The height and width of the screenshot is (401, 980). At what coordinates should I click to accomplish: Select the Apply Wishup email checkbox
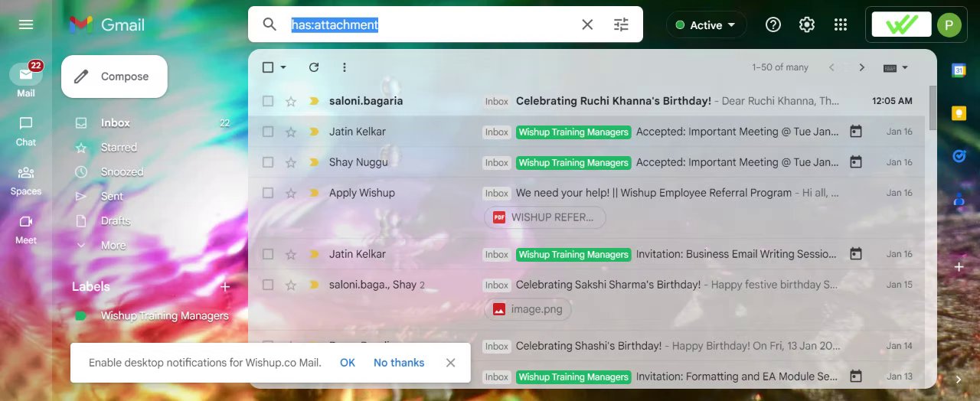coord(268,193)
